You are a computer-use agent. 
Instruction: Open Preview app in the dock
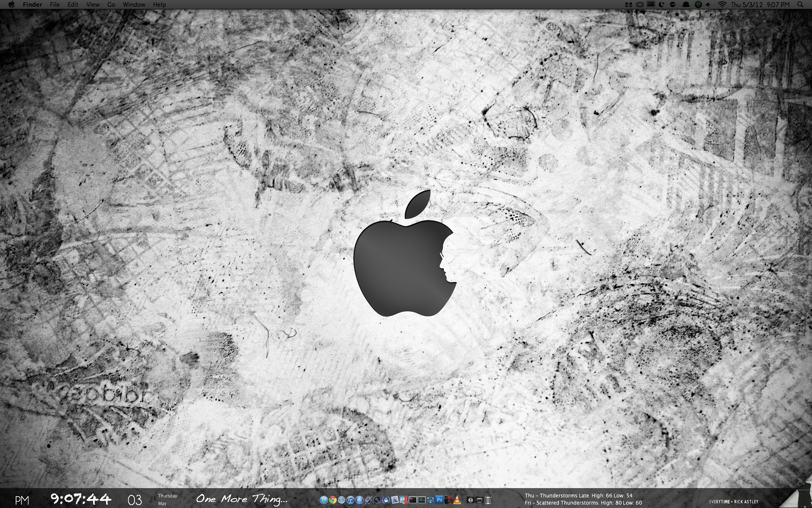click(x=395, y=500)
